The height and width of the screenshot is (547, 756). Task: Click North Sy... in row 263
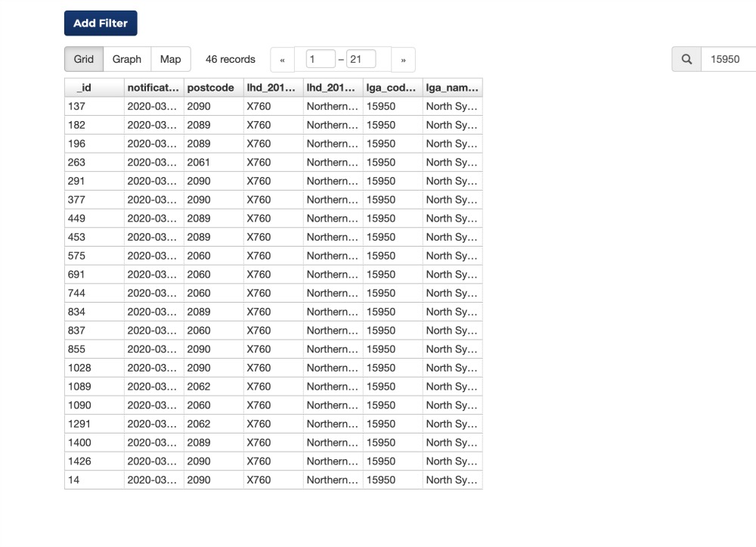tap(452, 163)
